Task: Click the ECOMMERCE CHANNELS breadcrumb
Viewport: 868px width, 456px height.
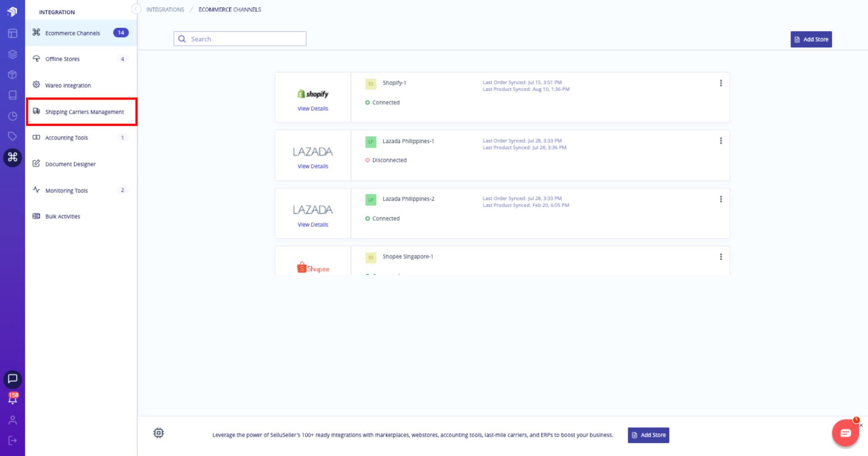Action: (x=230, y=9)
